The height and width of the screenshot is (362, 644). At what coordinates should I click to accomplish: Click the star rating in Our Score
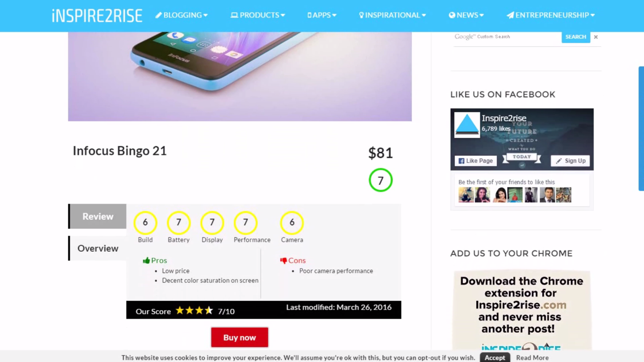(x=194, y=311)
